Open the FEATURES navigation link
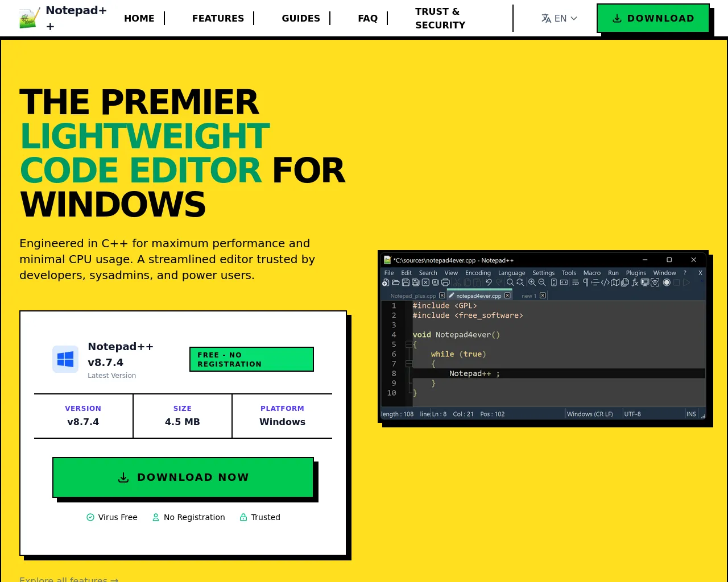The height and width of the screenshot is (582, 728). click(218, 18)
